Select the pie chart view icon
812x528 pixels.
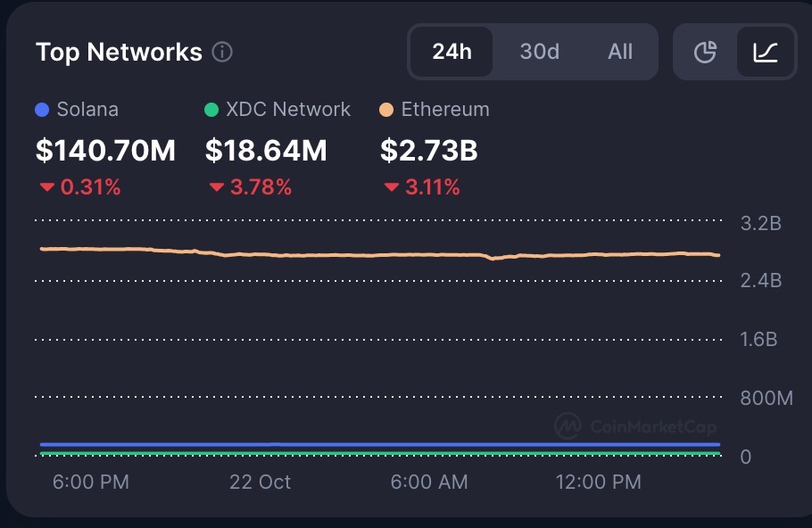(x=706, y=52)
